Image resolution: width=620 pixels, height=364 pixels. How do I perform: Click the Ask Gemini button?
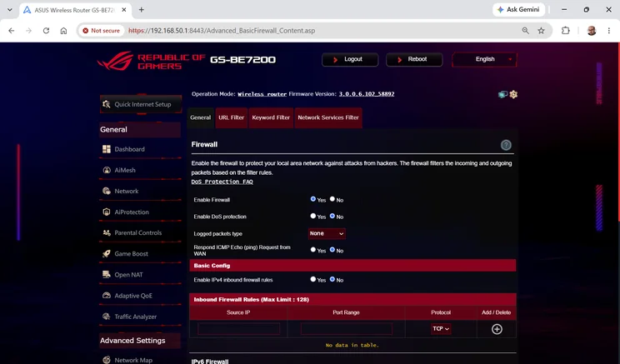518,9
